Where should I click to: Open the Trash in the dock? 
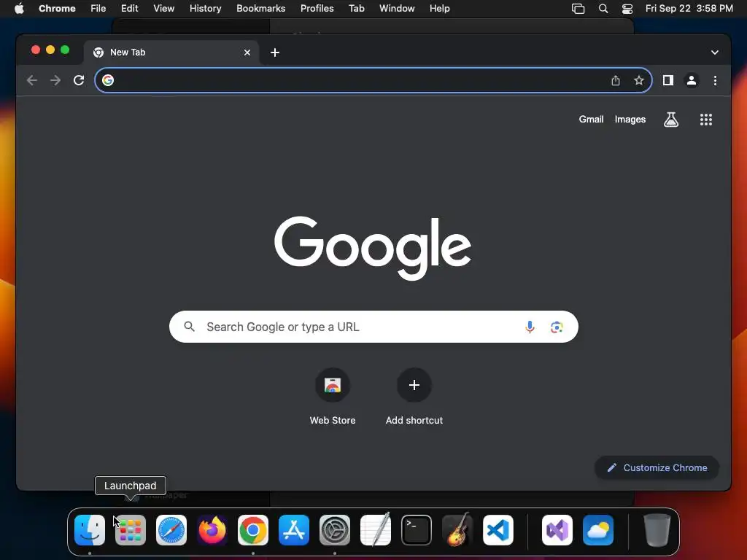pyautogui.click(x=657, y=530)
